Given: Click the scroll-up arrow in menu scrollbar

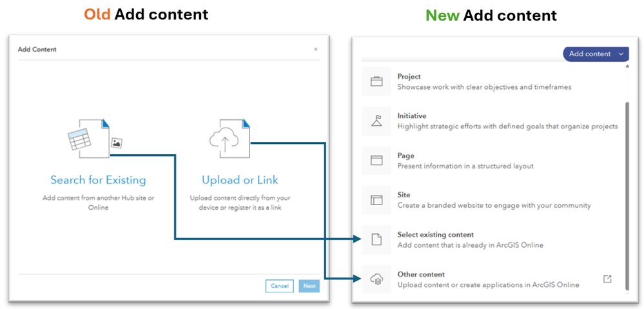Looking at the screenshot, I should pyautogui.click(x=627, y=66).
